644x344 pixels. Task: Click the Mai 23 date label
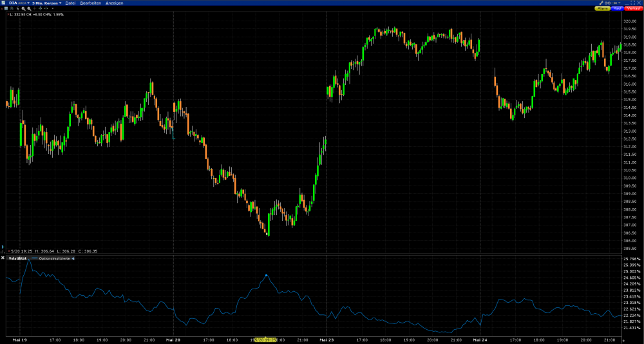coord(327,340)
